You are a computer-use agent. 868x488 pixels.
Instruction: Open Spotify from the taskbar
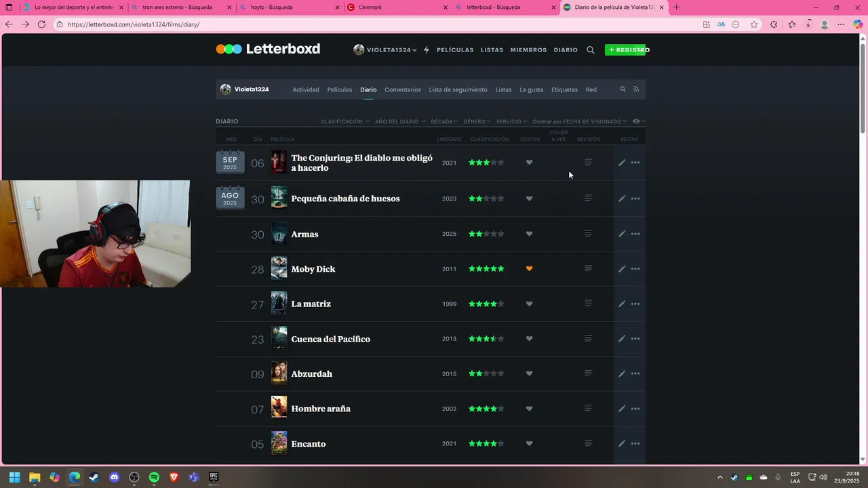[154, 477]
